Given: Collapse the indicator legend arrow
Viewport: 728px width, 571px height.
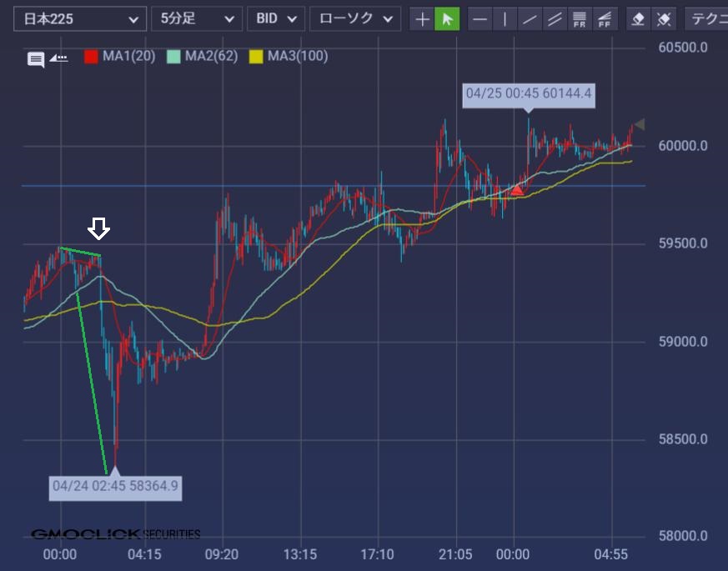Looking at the screenshot, I should pyautogui.click(x=58, y=58).
